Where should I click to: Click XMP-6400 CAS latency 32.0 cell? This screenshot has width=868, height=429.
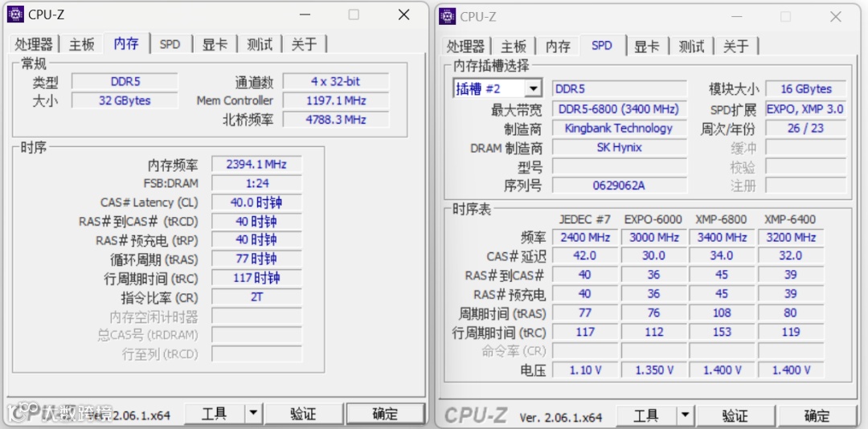791,255
